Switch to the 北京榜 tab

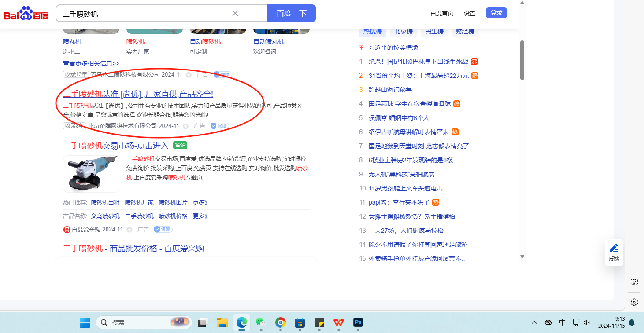[403, 31]
